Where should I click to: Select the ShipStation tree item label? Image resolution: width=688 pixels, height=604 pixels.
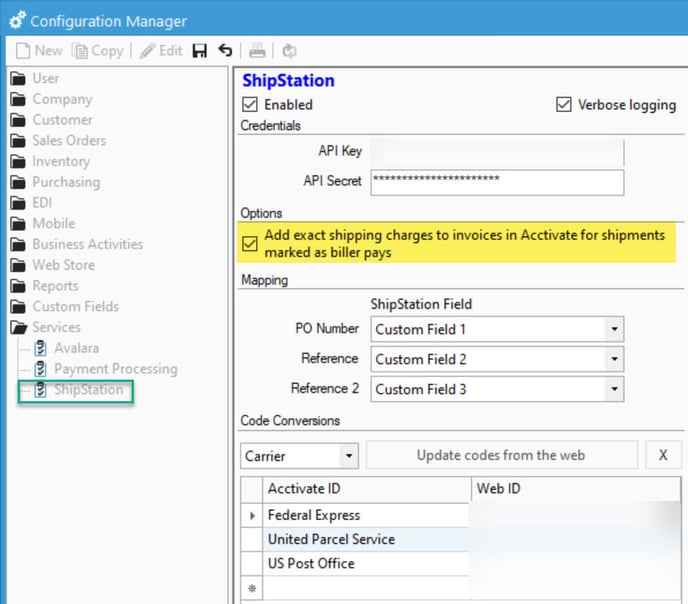(x=89, y=390)
